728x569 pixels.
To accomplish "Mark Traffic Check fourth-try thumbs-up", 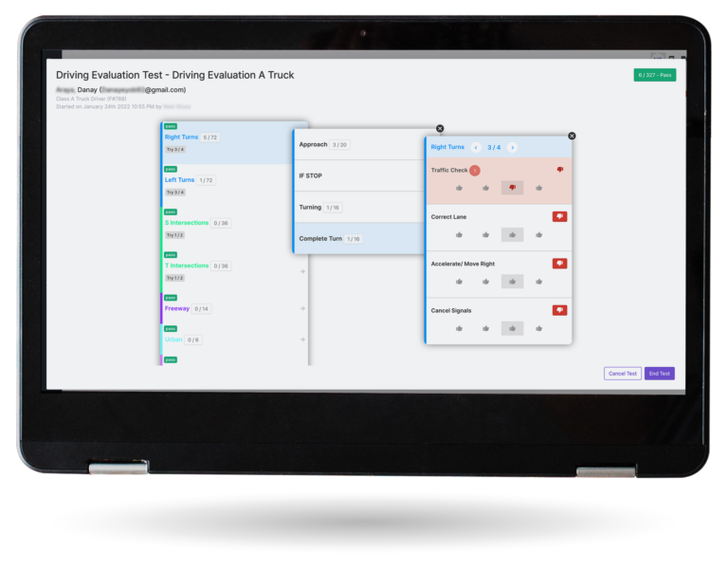I will pos(539,188).
